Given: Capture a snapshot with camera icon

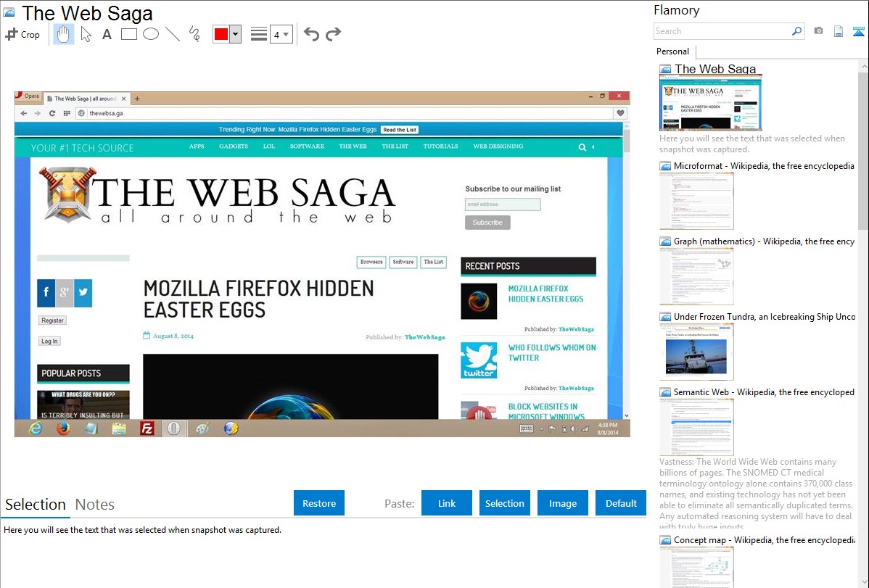Looking at the screenshot, I should tap(818, 31).
